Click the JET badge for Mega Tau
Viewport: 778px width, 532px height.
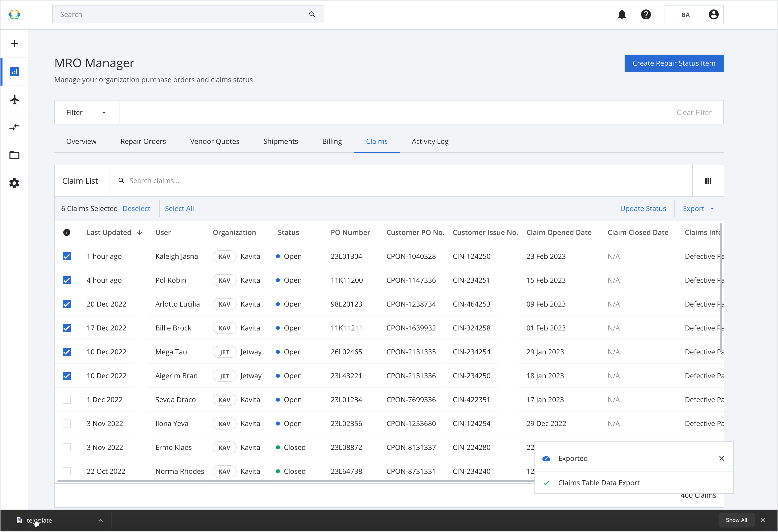[x=224, y=352]
